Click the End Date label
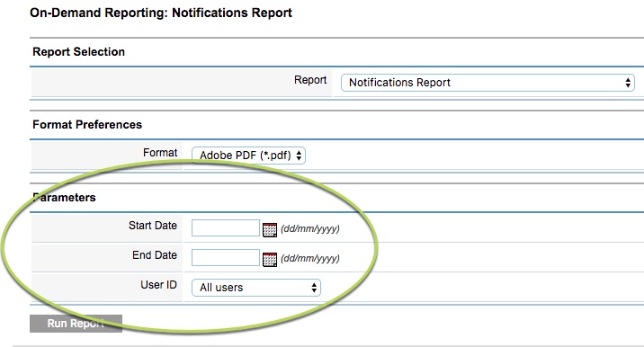644x347 pixels. pyautogui.click(x=155, y=255)
